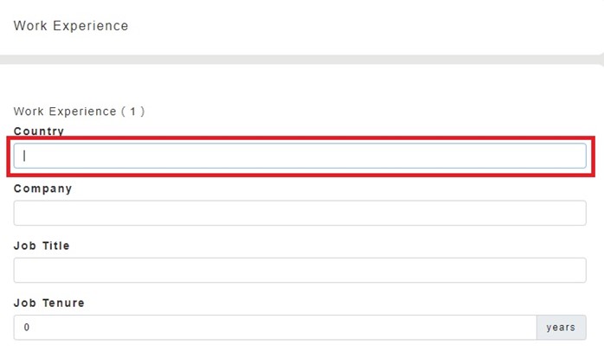Click the Country input field

299,156
